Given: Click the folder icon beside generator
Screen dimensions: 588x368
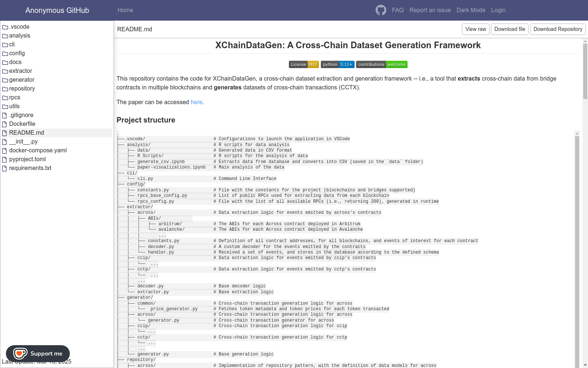Looking at the screenshot, I should pyautogui.click(x=5, y=80).
